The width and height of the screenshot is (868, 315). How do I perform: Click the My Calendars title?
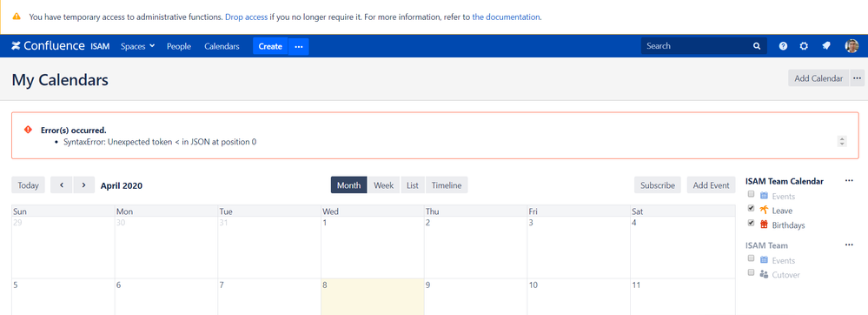(60, 80)
